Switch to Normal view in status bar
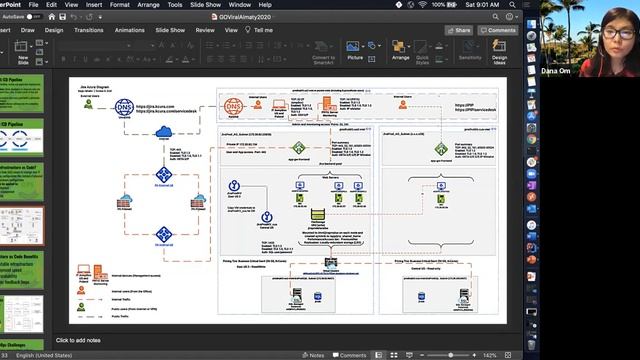Viewport: 640px width, 360px height. (x=379, y=355)
